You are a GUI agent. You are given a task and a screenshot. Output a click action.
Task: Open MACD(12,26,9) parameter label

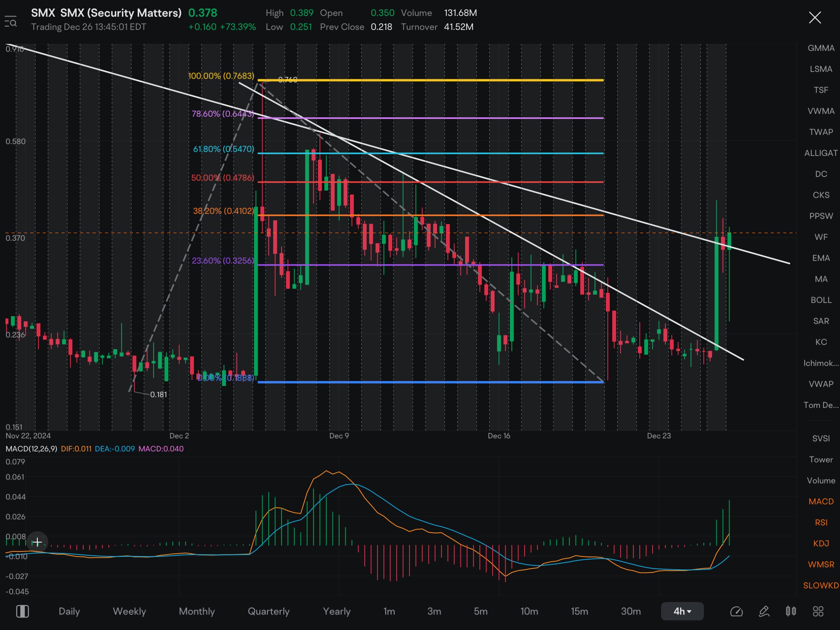point(31,449)
